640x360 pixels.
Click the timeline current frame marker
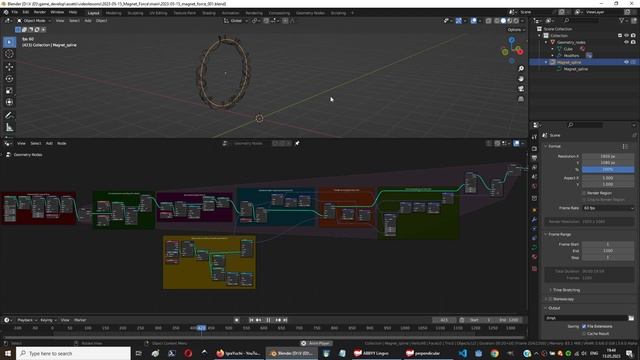(202, 328)
